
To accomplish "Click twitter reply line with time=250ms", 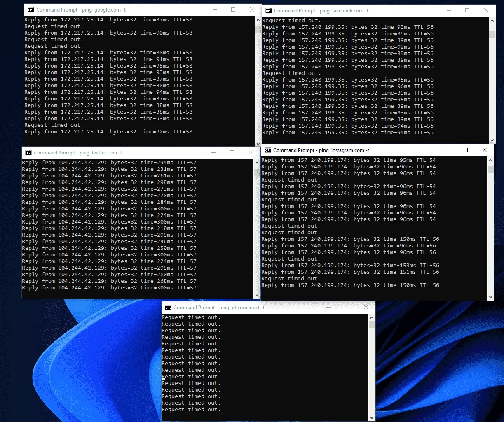I will pos(109,248).
